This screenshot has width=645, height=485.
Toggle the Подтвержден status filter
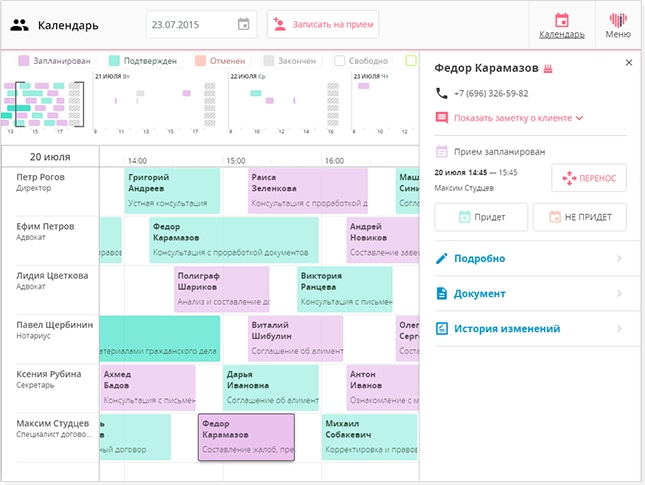point(143,61)
